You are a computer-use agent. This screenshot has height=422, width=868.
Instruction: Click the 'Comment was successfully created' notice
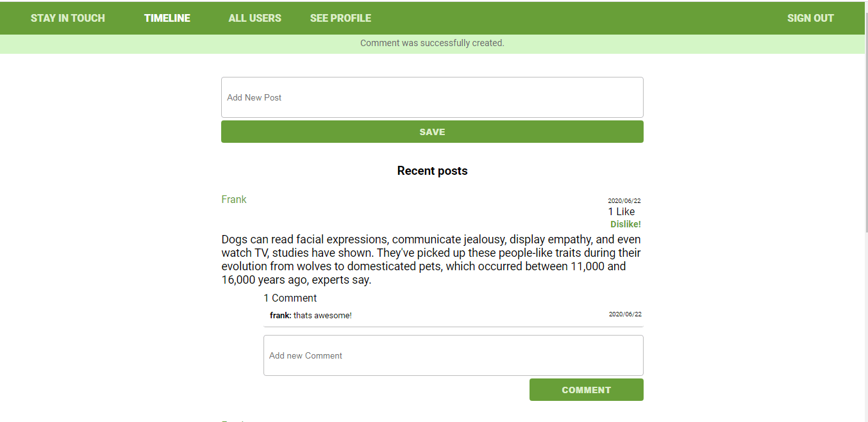pyautogui.click(x=432, y=44)
